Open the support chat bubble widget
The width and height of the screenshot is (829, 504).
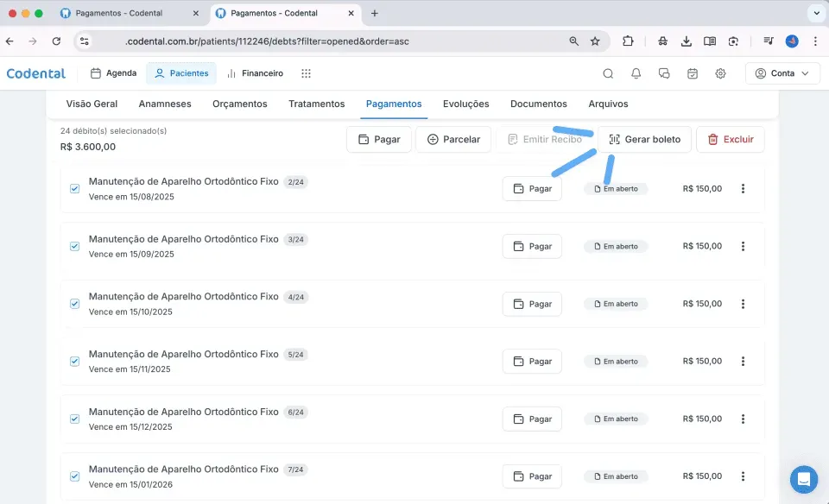coord(804,479)
